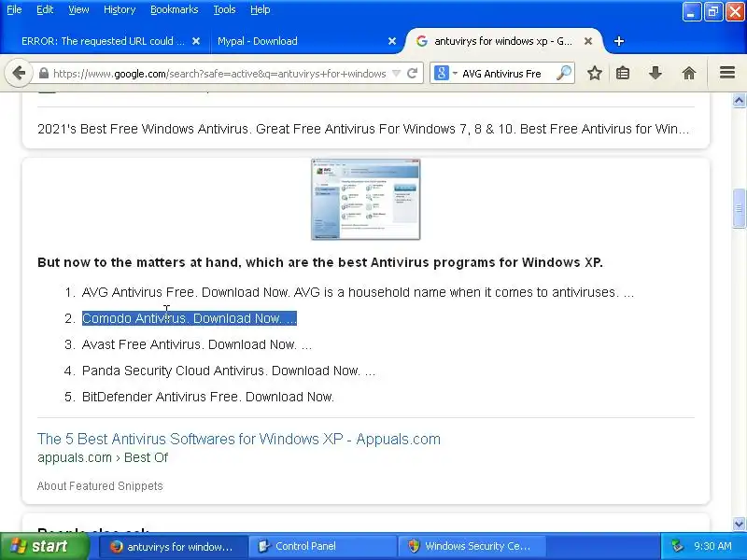Open the Help menu
This screenshot has height=560, width=747.
[261, 9]
